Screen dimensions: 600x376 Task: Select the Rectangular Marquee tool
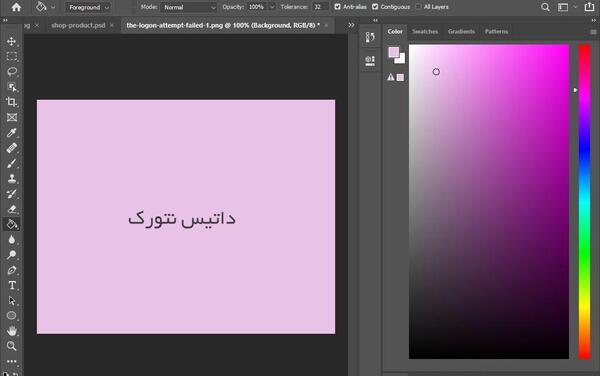point(11,57)
